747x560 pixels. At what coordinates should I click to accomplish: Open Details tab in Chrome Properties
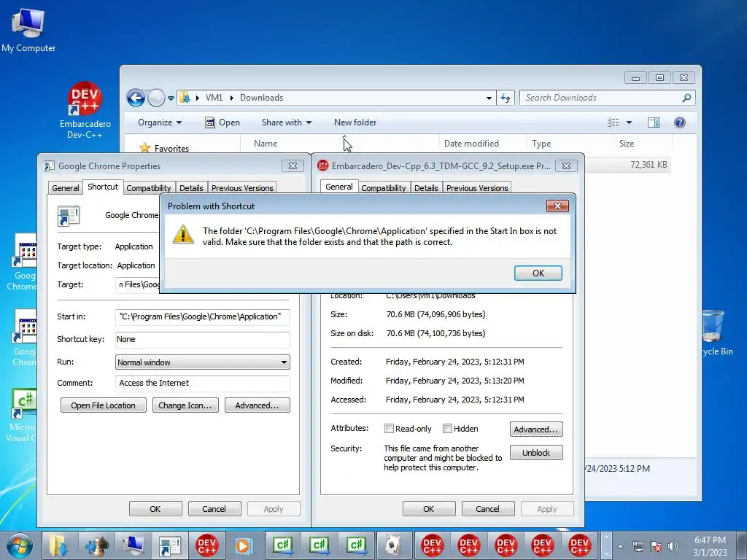191,188
